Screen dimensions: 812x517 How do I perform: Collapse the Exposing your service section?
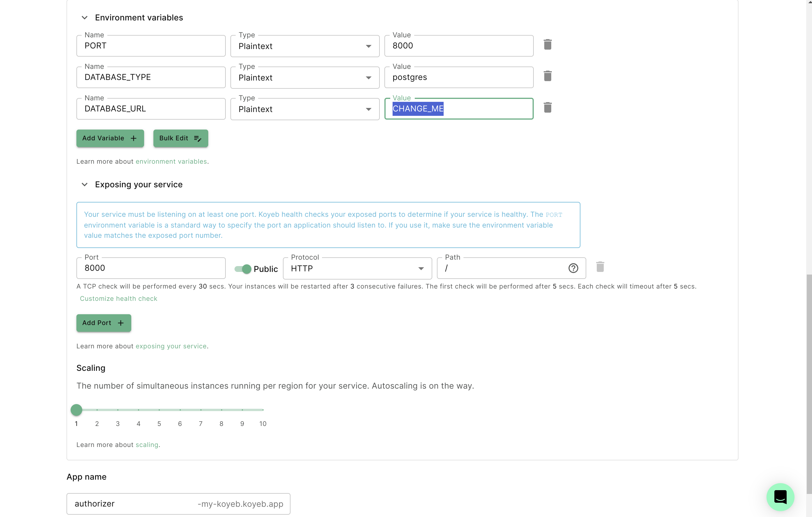coord(85,184)
